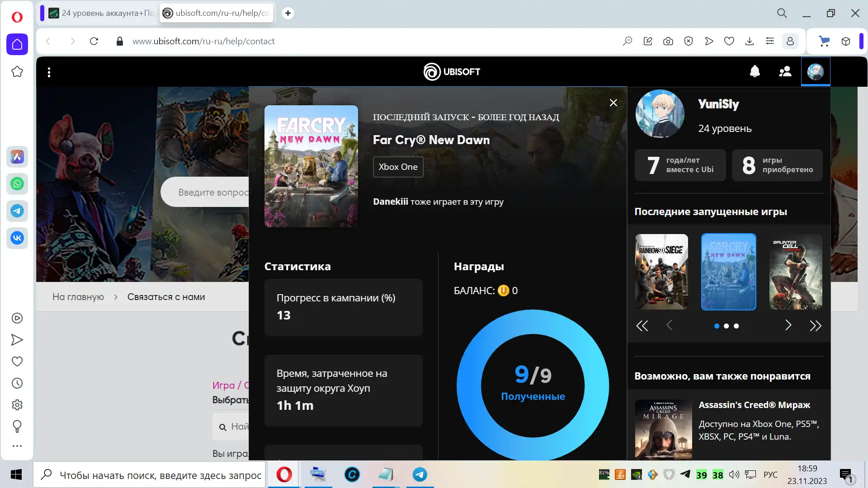Open Telegram in Opera sidebar
This screenshot has width=868, height=488.
(x=17, y=211)
